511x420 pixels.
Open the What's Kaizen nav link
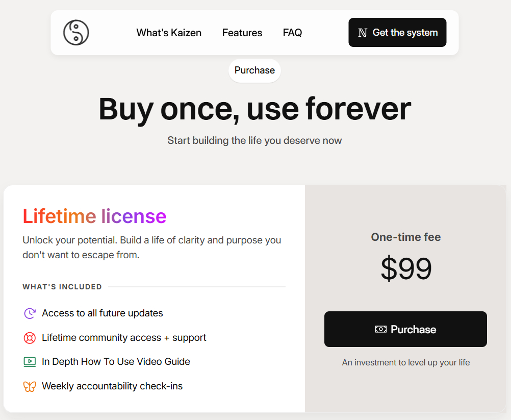169,33
